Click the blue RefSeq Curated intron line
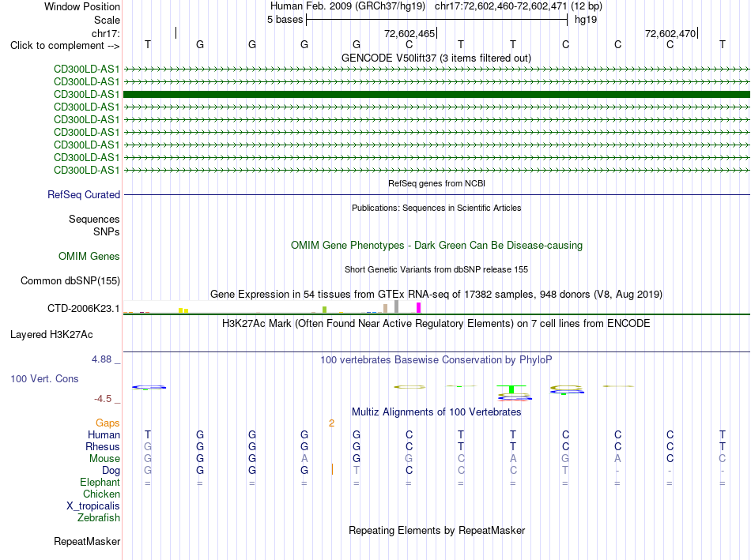751x560 pixels. [x=436, y=195]
